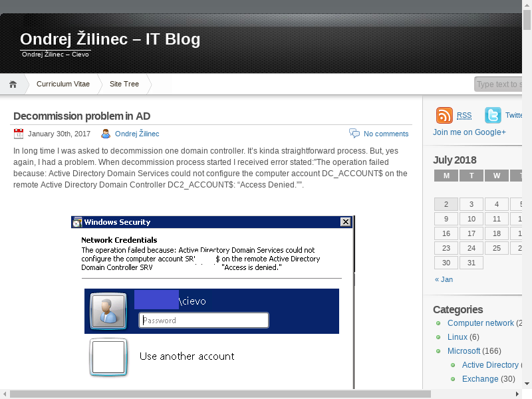Select calendar day 16
This screenshot has height=399, width=532.
(x=446, y=233)
